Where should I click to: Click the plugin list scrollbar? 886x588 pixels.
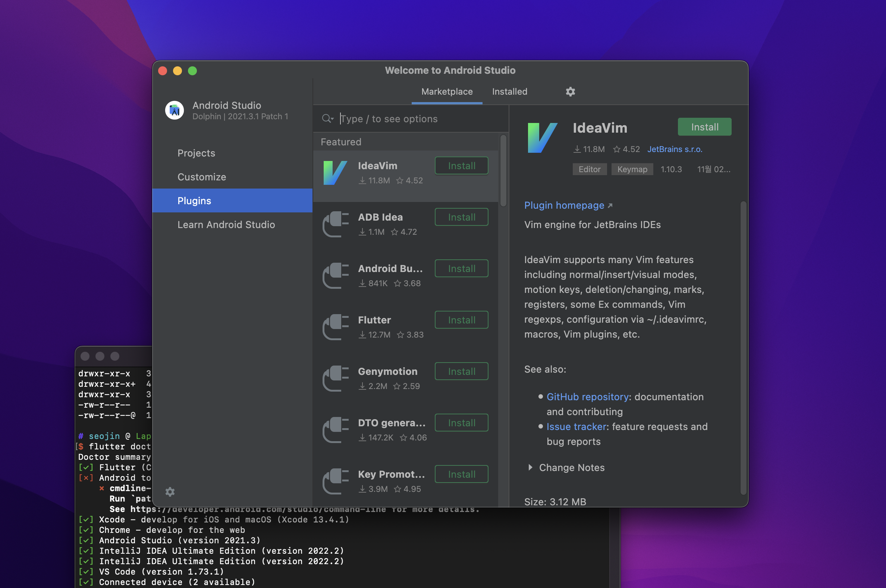pos(503,171)
